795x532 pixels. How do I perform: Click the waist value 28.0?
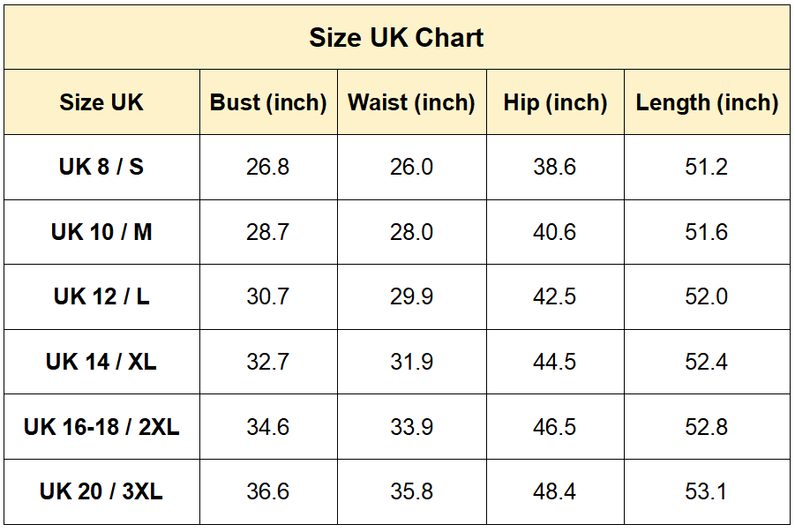tap(411, 232)
